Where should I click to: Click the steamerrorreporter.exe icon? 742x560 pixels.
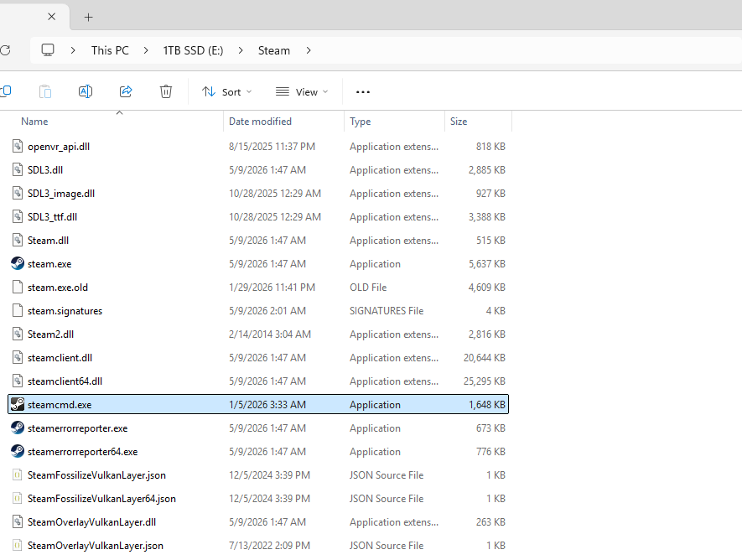[x=18, y=428]
